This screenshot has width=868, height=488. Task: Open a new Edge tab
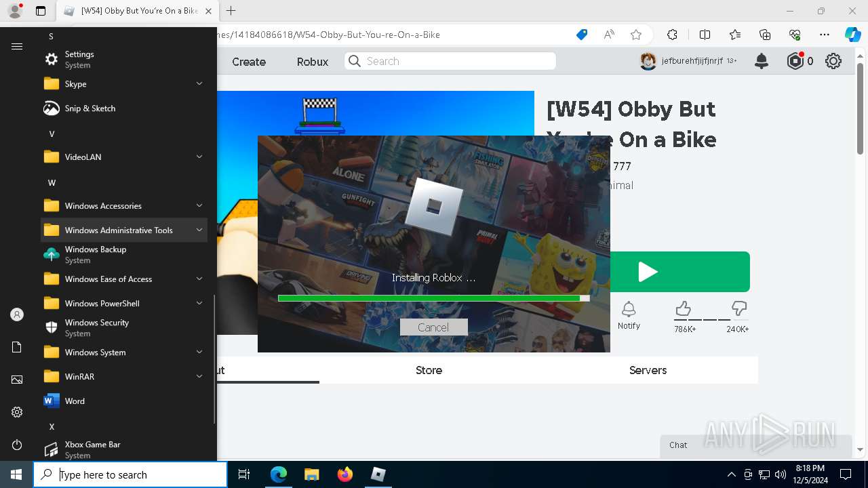click(x=231, y=11)
